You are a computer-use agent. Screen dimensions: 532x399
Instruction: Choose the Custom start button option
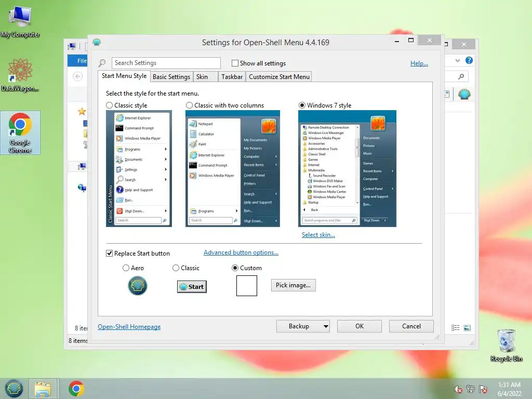[x=235, y=268]
